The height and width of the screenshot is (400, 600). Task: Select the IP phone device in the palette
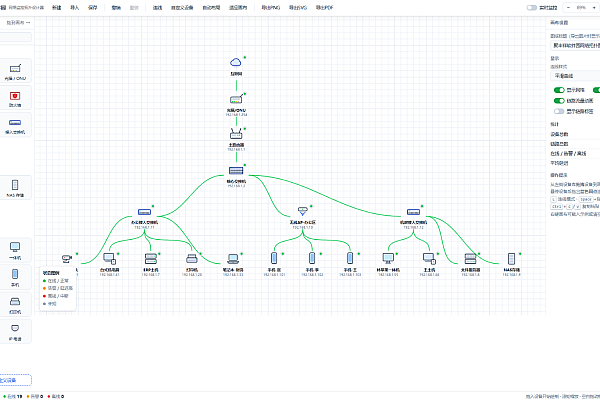coord(15,331)
